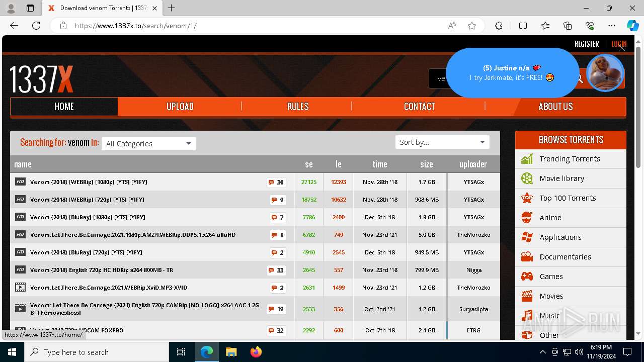Expand the Sort by dropdown

tap(442, 142)
